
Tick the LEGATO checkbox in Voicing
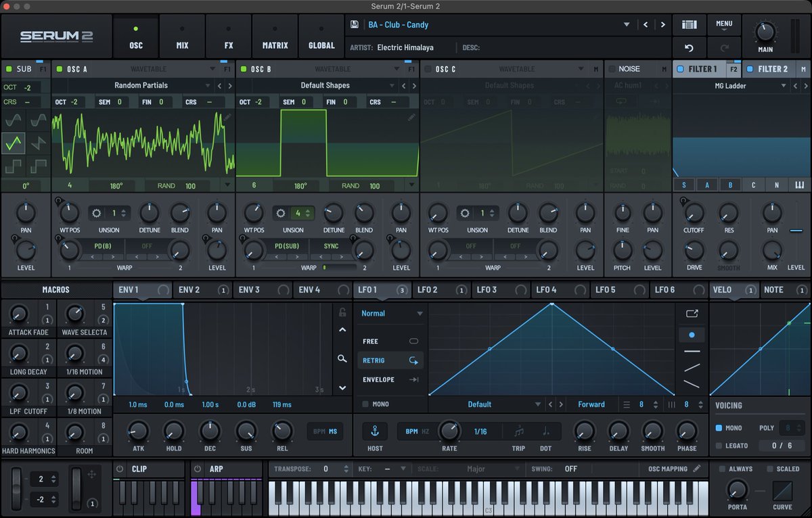pos(719,446)
